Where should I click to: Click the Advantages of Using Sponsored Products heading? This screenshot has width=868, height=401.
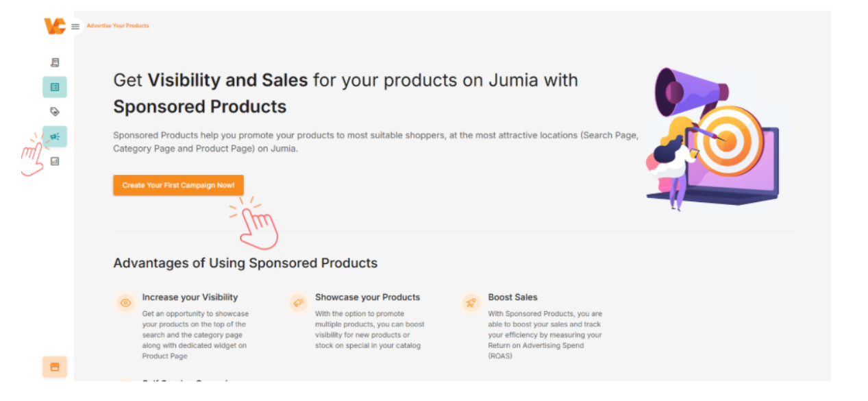point(245,263)
